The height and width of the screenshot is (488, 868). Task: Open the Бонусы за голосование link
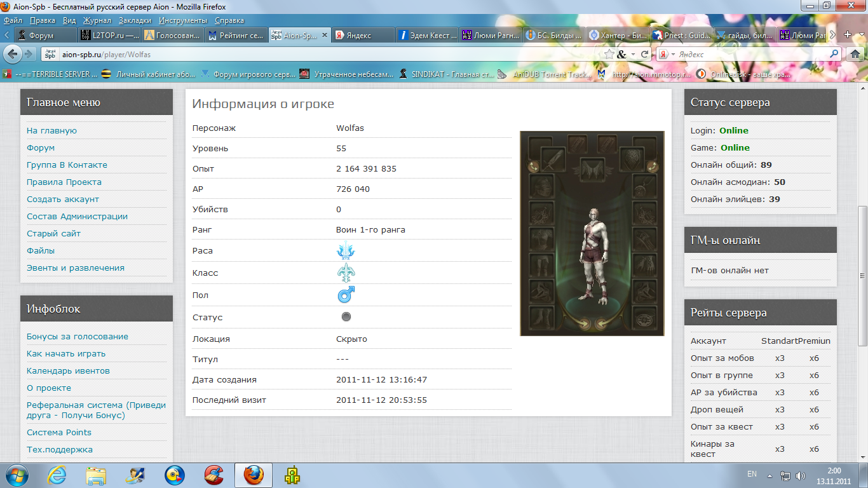click(x=78, y=336)
